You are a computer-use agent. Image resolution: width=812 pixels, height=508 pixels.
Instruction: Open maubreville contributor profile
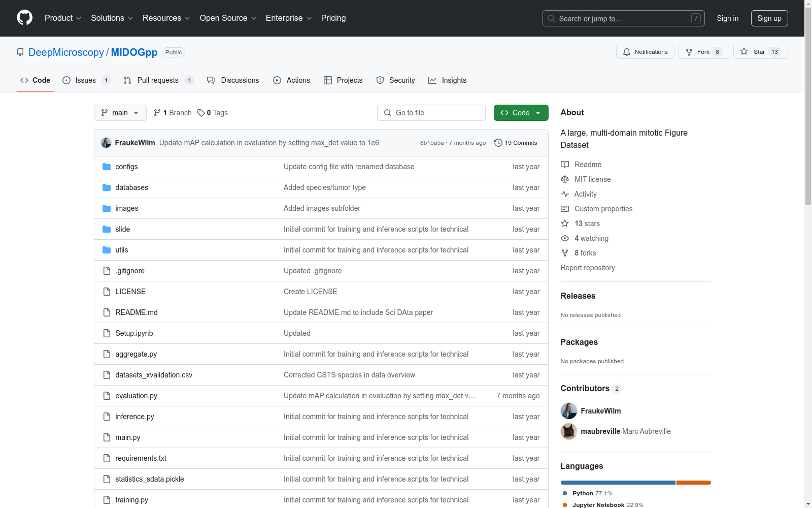[x=600, y=431]
